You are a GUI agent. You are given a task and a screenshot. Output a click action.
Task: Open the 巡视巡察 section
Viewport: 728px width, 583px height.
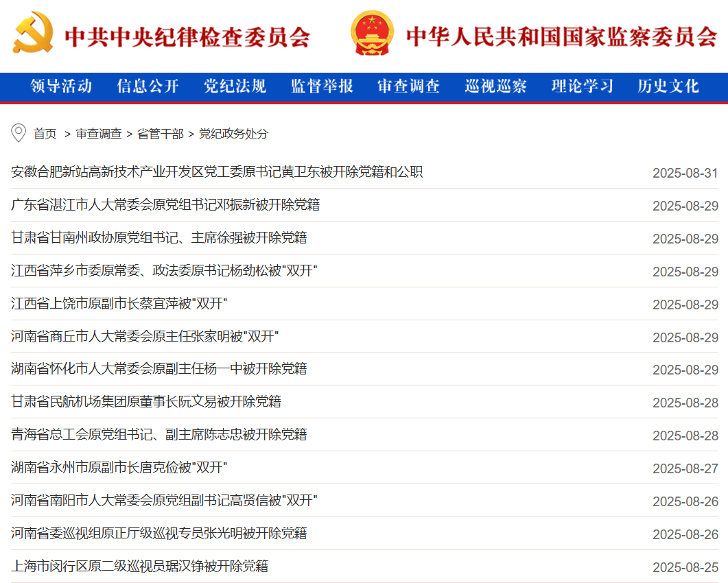(495, 87)
